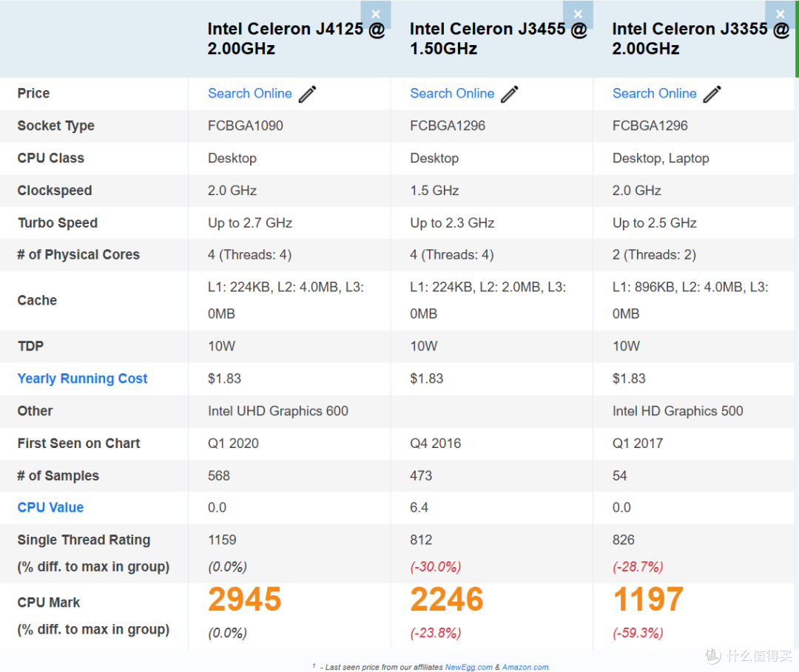The height and width of the screenshot is (672, 799).
Task: Visit Amazon.com affiliate link in footnote
Action: (x=525, y=667)
